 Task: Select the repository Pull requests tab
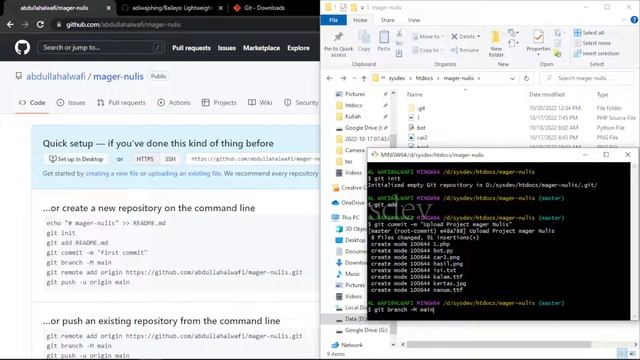121,102
